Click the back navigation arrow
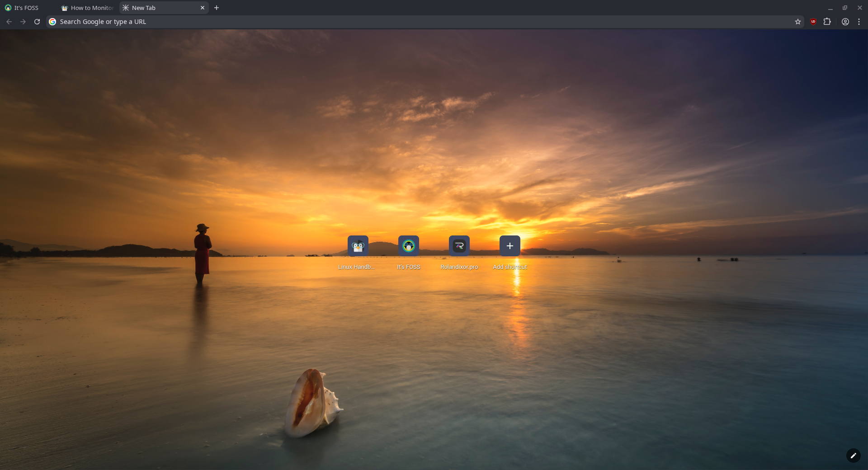 point(9,22)
